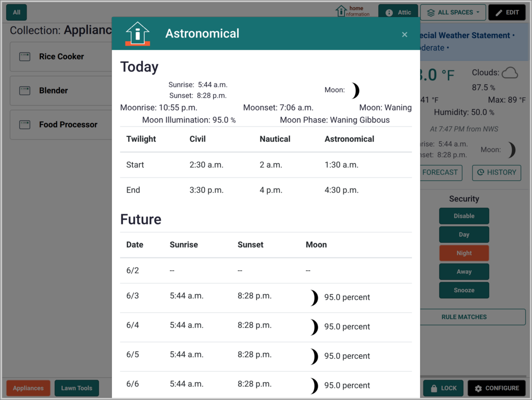Screen dimensions: 532x400
Task: Set security mode to Day
Action: click(x=464, y=234)
